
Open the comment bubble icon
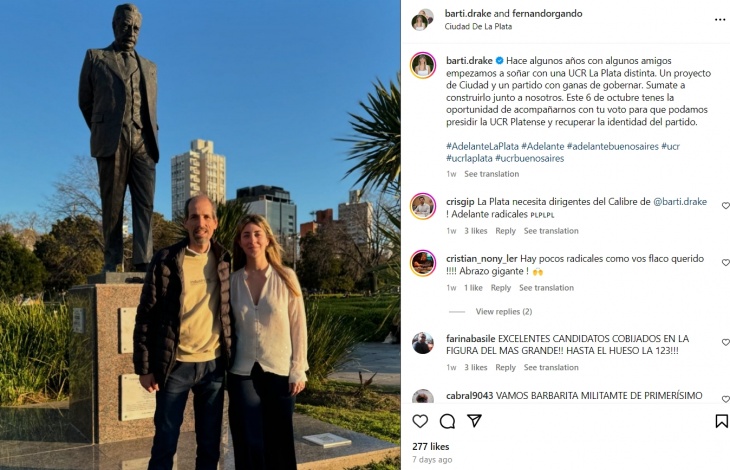coord(447,421)
